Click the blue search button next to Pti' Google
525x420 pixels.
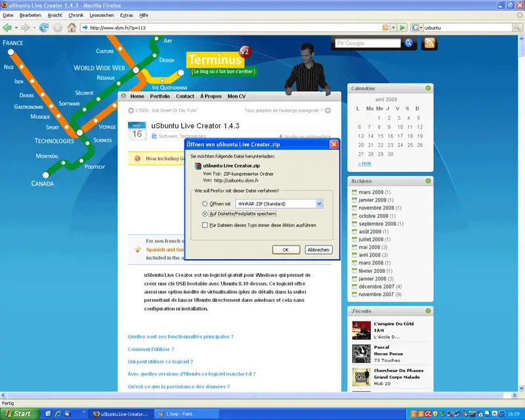pyautogui.click(x=408, y=43)
